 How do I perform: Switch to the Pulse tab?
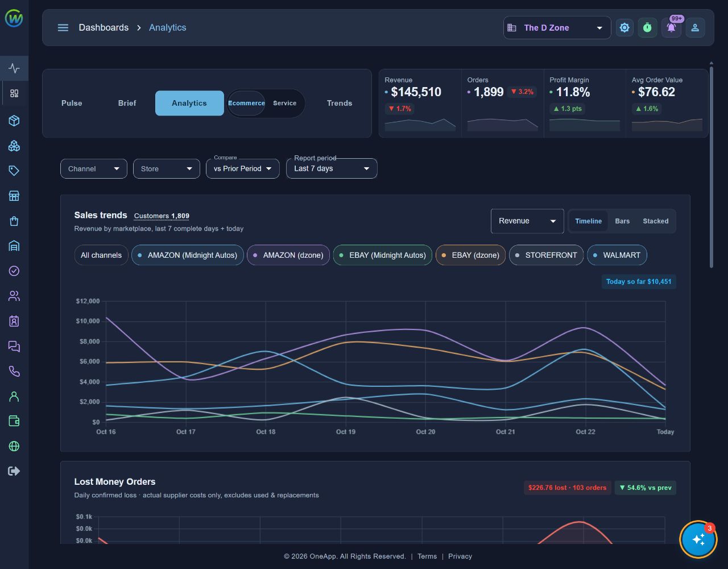72,103
